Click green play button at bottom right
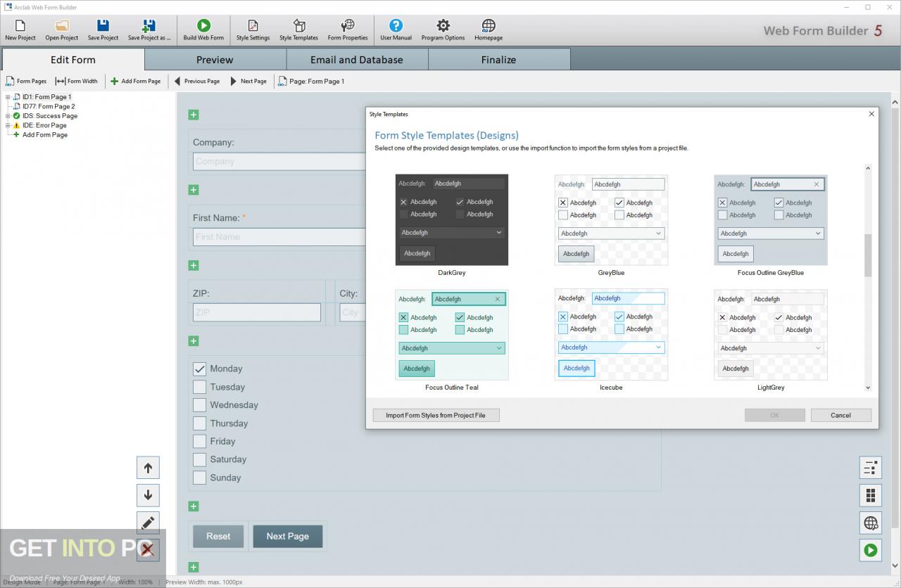The width and height of the screenshot is (901, 588). pos(871,550)
